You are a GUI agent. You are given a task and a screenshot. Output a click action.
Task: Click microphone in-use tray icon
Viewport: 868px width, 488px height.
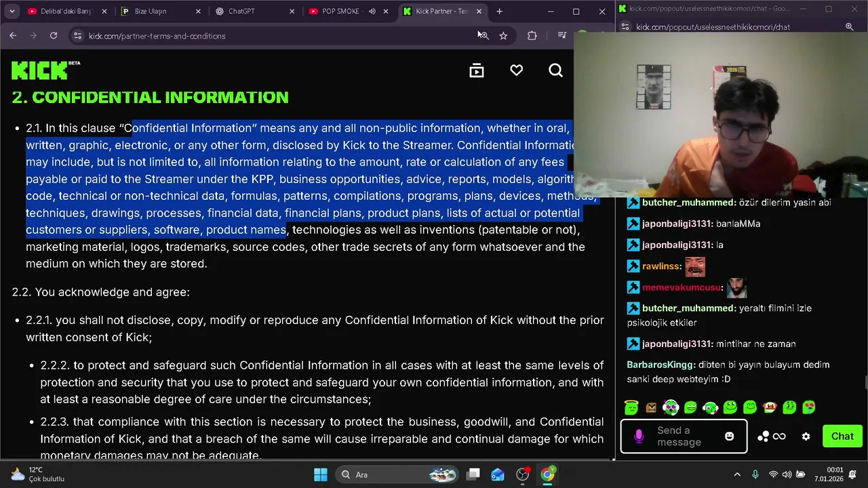[755, 474]
